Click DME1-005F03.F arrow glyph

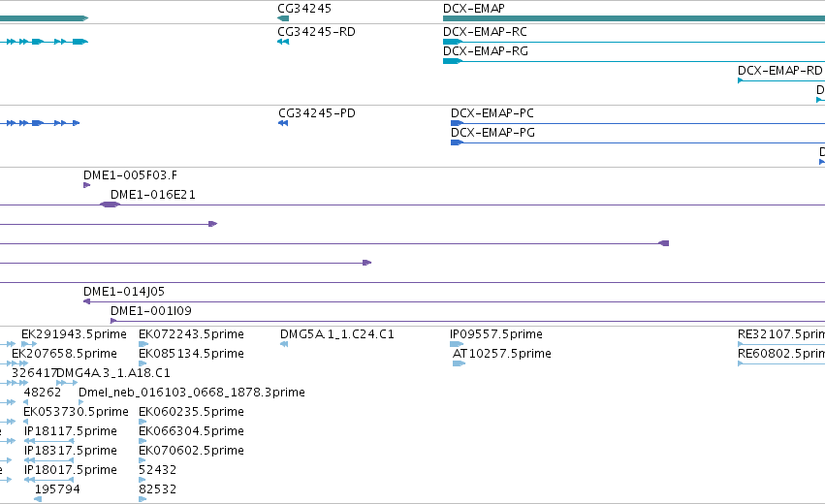(x=87, y=185)
